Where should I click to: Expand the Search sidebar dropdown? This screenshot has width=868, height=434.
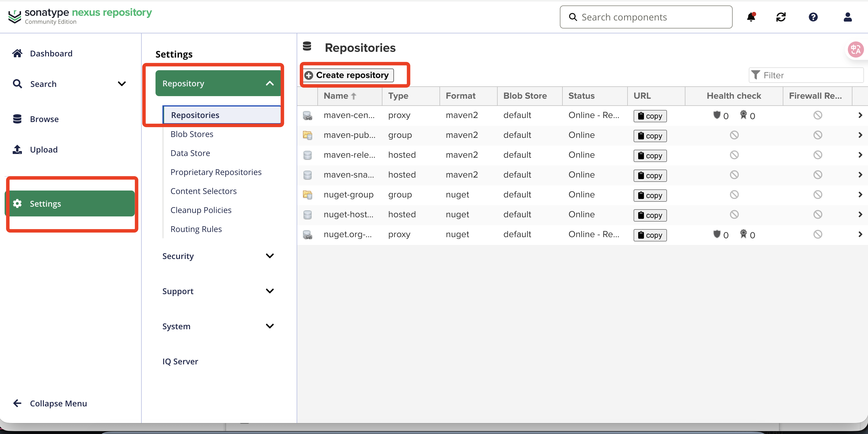click(122, 83)
